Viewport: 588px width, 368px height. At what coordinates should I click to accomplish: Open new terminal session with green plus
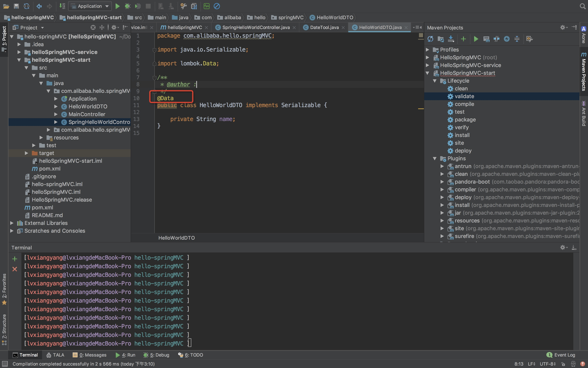click(x=14, y=259)
